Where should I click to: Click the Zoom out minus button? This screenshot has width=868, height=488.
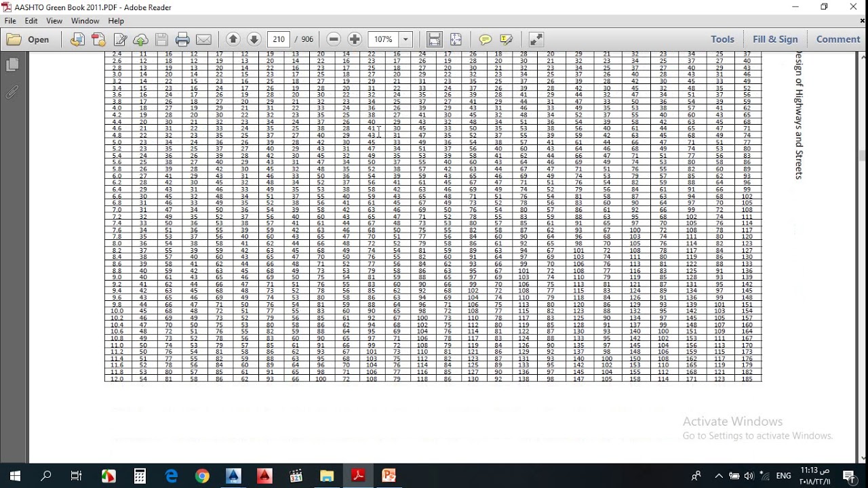(x=333, y=39)
